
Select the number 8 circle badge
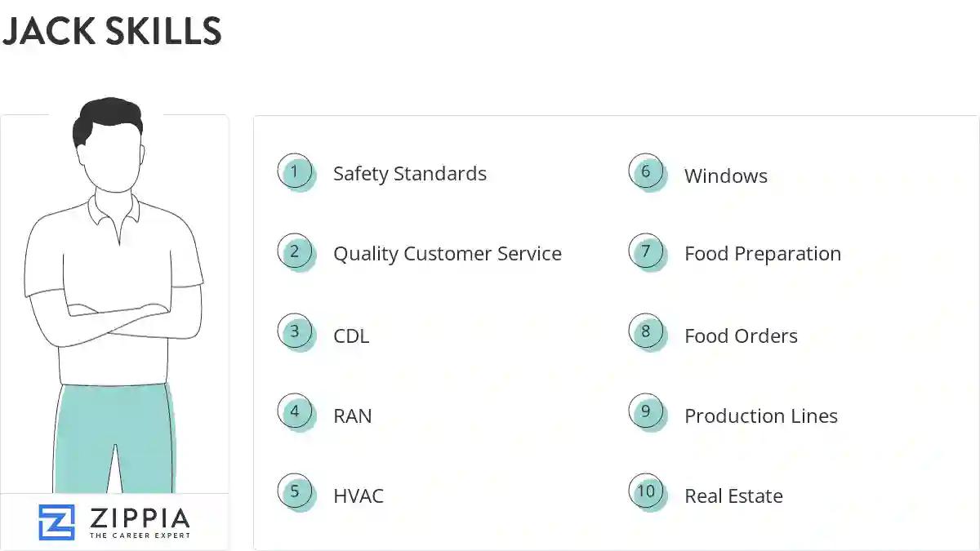pos(646,332)
